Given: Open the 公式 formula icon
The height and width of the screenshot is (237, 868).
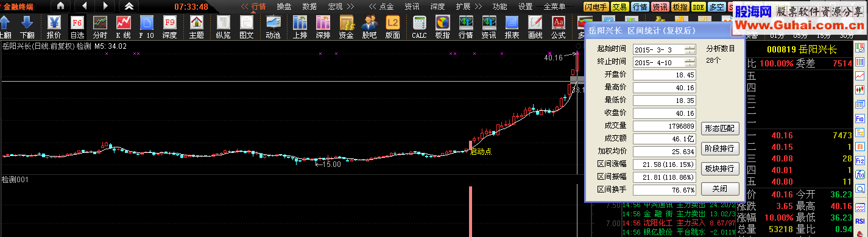Looking at the screenshot, I should [x=558, y=23].
